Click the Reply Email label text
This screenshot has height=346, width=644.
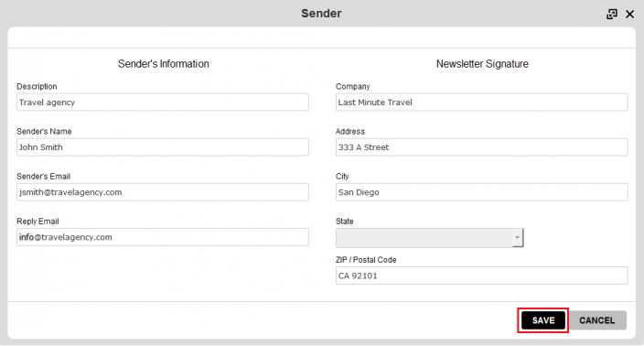(x=38, y=222)
